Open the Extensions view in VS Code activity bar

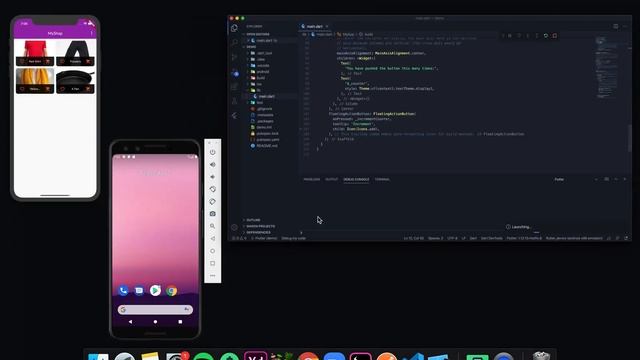[234, 87]
